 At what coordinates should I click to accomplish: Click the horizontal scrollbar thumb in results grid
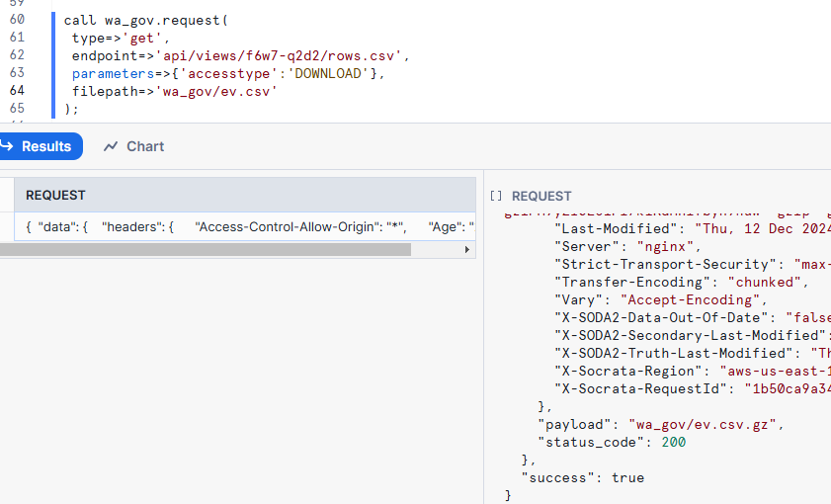pyautogui.click(x=206, y=250)
